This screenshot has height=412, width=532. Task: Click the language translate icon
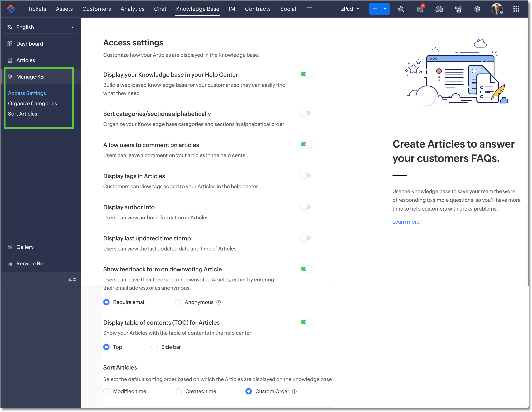(10, 27)
